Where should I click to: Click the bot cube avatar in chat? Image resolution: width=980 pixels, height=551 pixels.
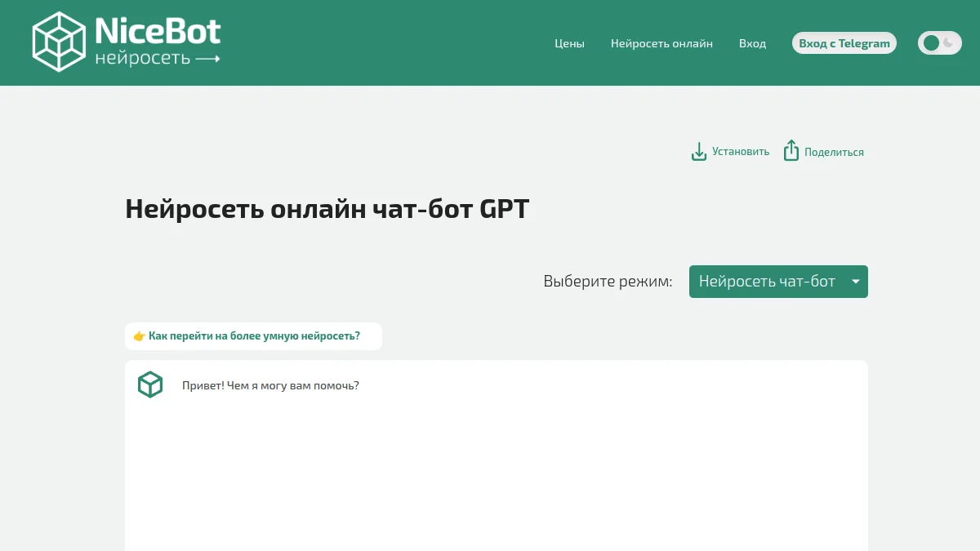(150, 384)
